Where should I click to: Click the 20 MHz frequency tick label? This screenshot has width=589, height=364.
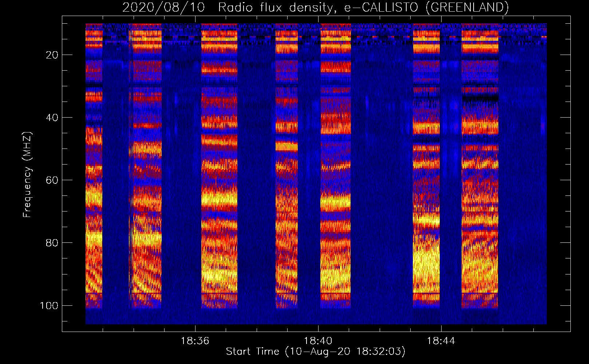click(x=52, y=55)
